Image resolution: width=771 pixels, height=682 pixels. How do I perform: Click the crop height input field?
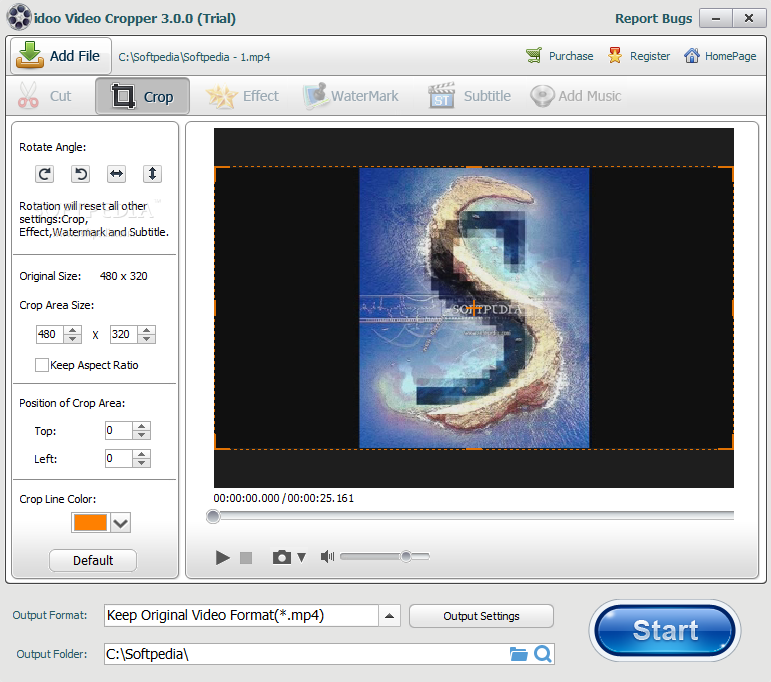(124, 334)
